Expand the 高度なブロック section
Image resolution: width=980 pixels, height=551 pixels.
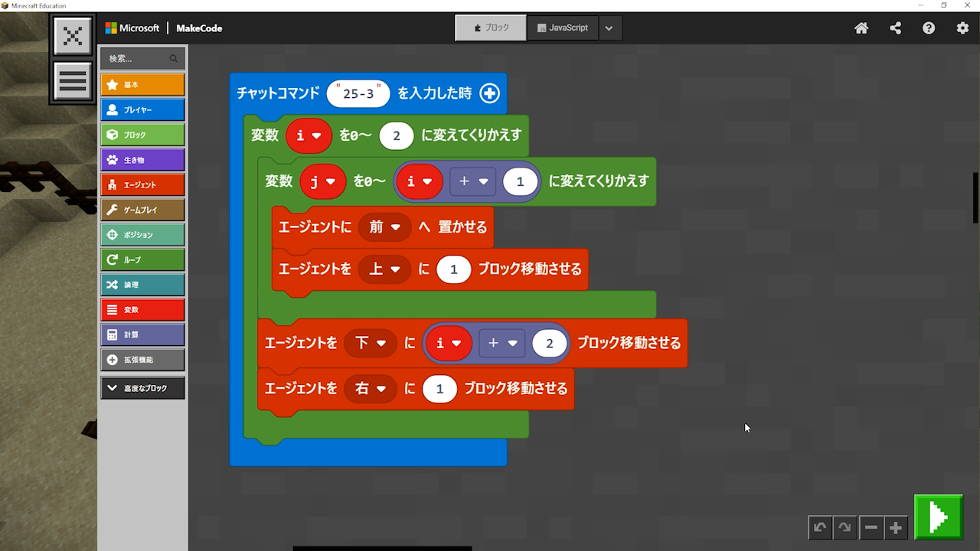coord(142,388)
